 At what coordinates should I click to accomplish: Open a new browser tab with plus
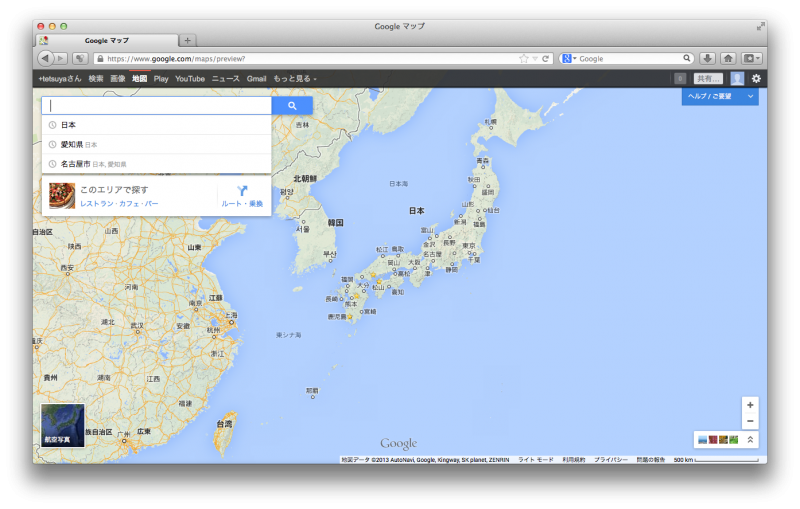[x=187, y=40]
